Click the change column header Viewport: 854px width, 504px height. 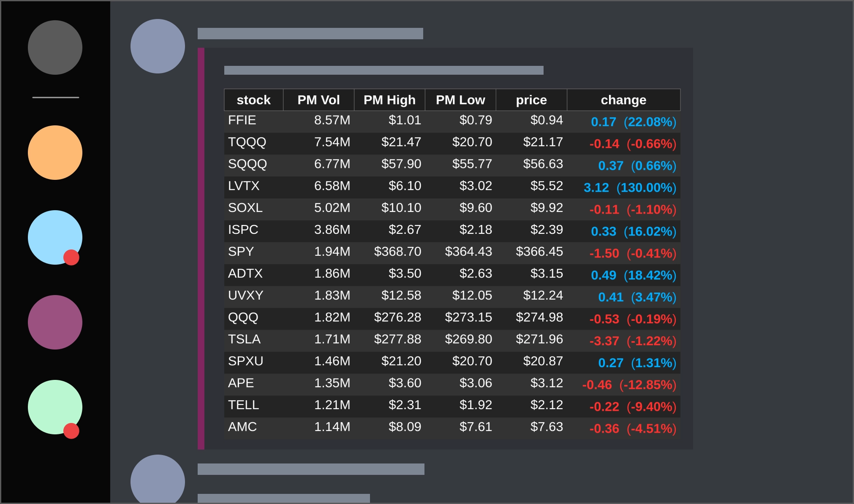[623, 100]
